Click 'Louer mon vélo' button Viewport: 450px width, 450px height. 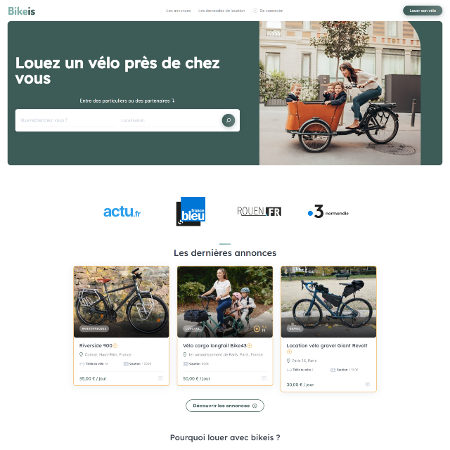(x=423, y=11)
